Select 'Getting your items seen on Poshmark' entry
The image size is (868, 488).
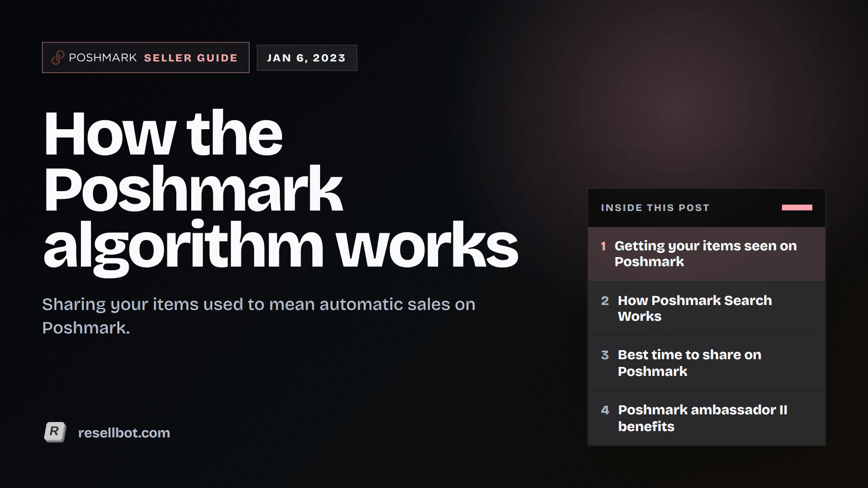click(x=707, y=254)
